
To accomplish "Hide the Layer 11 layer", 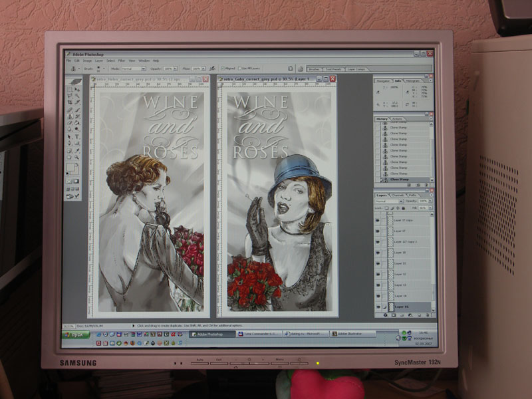I will pyautogui.click(x=378, y=263).
